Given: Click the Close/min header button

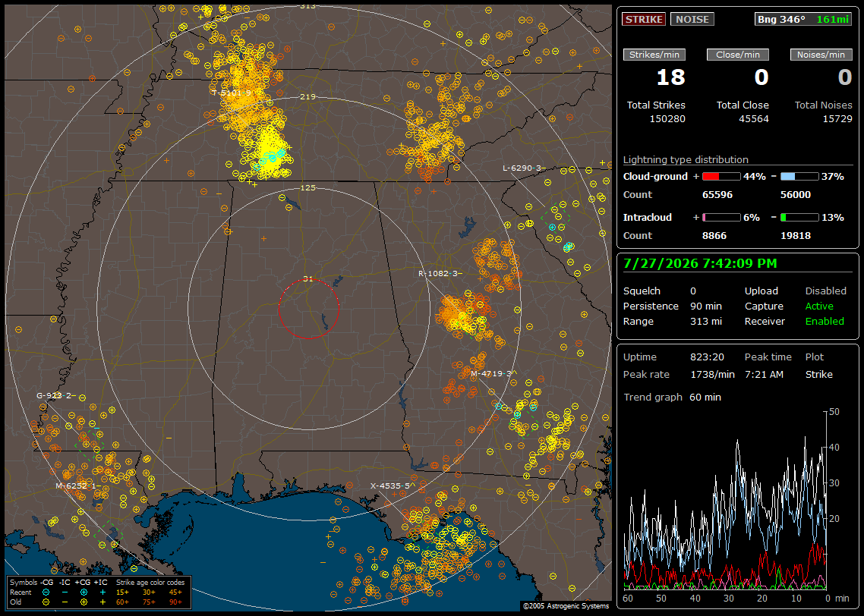Looking at the screenshot, I should (x=738, y=55).
